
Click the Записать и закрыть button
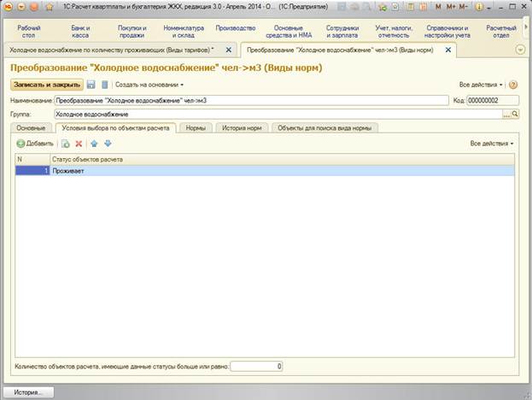point(47,85)
